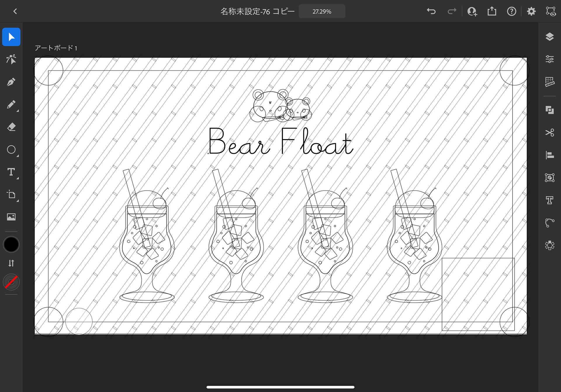This screenshot has height=392, width=561.
Task: Select the Direct Selection tool
Action: pyautogui.click(x=11, y=59)
